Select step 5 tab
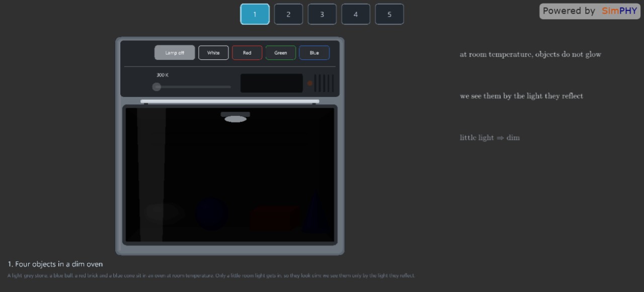 click(x=389, y=14)
